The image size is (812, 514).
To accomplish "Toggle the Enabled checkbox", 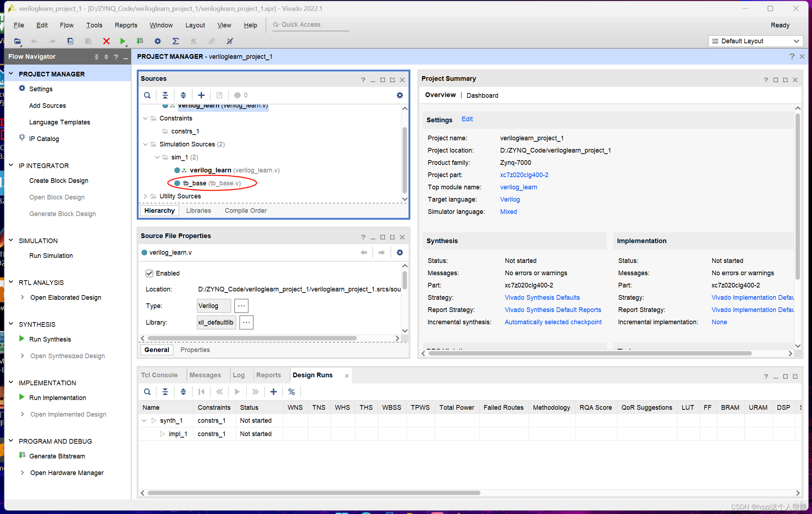I will pos(149,273).
